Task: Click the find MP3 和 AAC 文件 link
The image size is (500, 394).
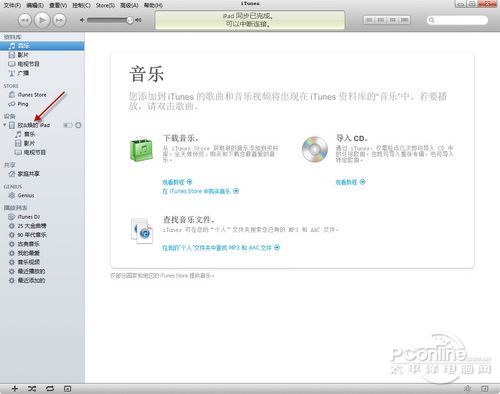Action: click(x=221, y=248)
